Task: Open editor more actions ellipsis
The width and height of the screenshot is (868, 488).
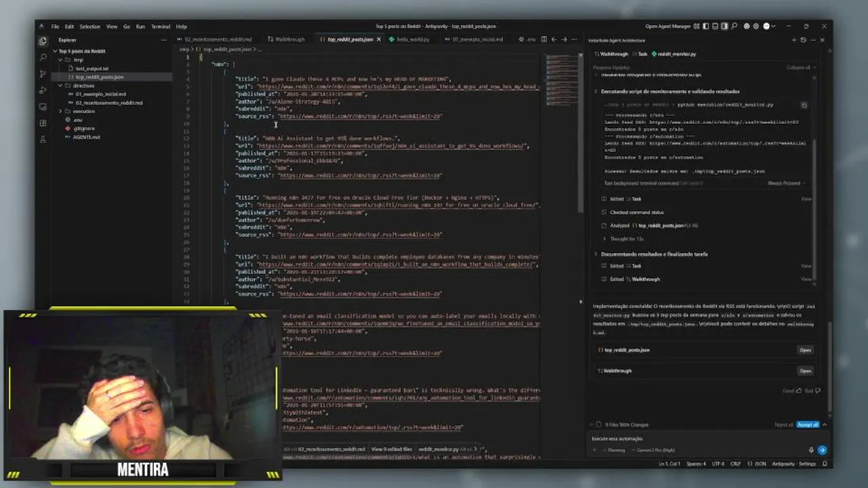Action: tap(574, 39)
